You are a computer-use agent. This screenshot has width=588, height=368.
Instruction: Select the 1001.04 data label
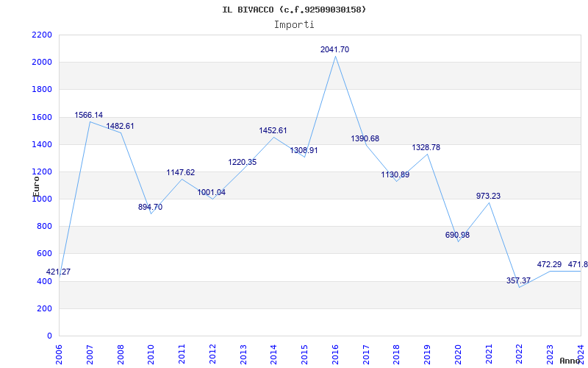click(x=212, y=193)
